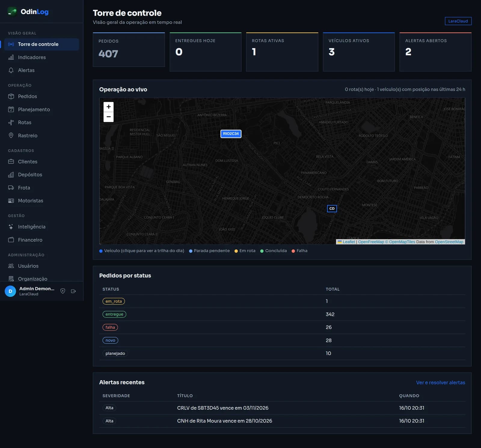The width and height of the screenshot is (481, 448).
Task: Click the Rastreio map pin icon
Action: (x=11, y=135)
